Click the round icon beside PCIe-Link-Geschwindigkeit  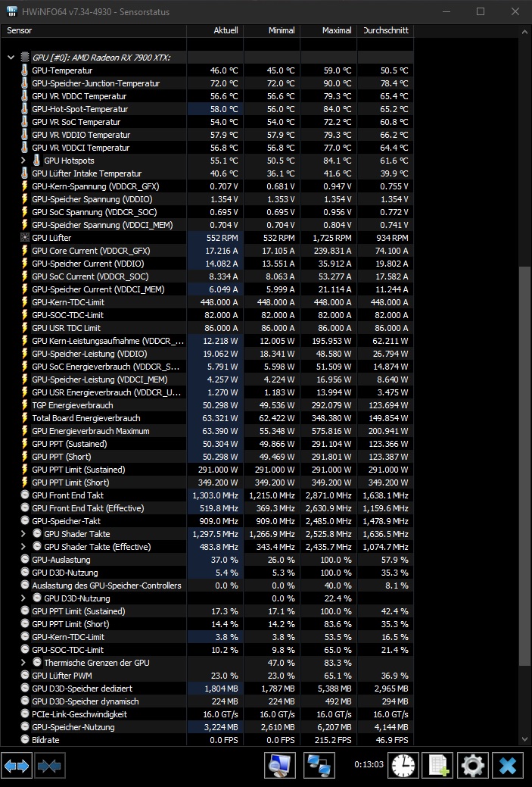tap(24, 714)
